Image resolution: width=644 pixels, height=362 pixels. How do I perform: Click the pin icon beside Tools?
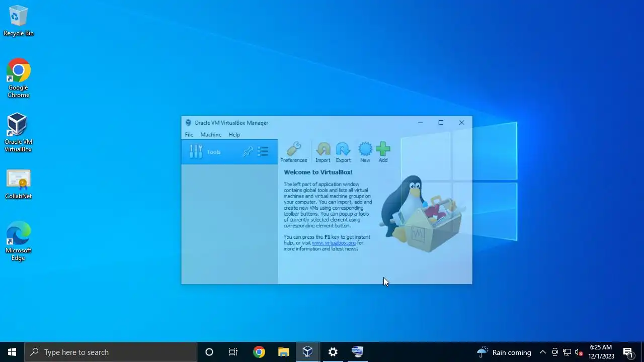248,151
